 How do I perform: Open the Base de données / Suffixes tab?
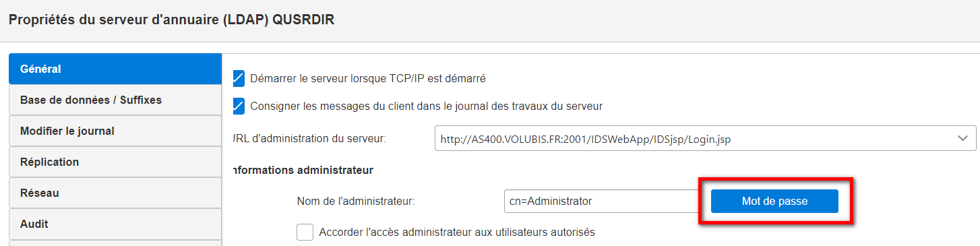115,100
